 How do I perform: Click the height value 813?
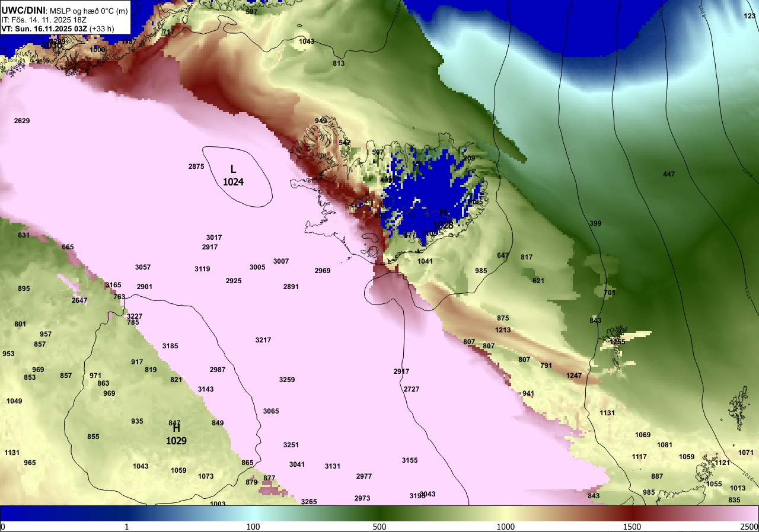(339, 63)
